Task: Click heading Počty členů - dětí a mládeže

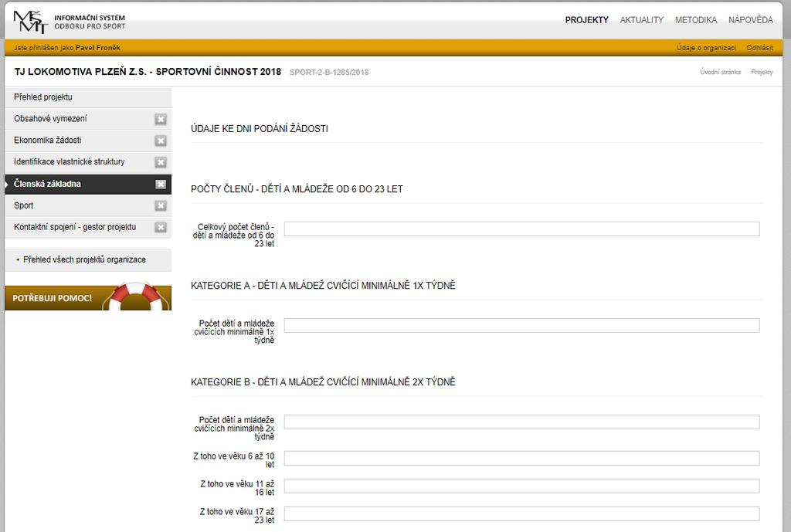Action: tap(297, 189)
